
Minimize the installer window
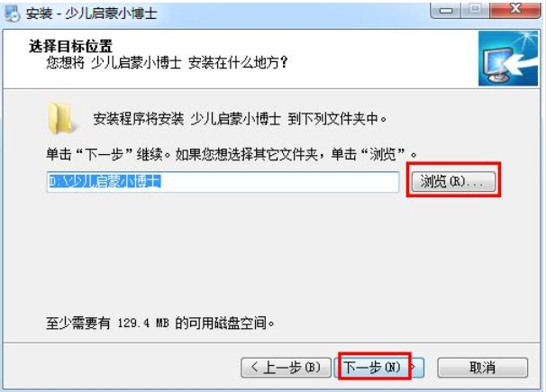point(445,10)
